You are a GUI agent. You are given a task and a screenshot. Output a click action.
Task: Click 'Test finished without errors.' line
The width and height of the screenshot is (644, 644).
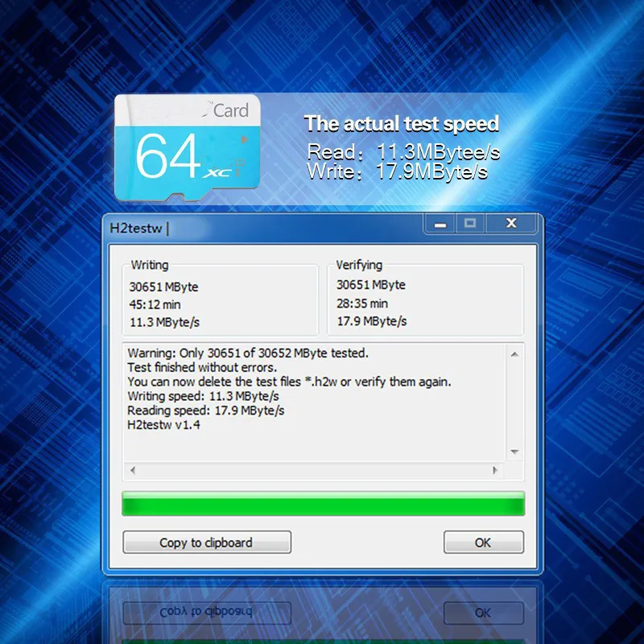202,367
